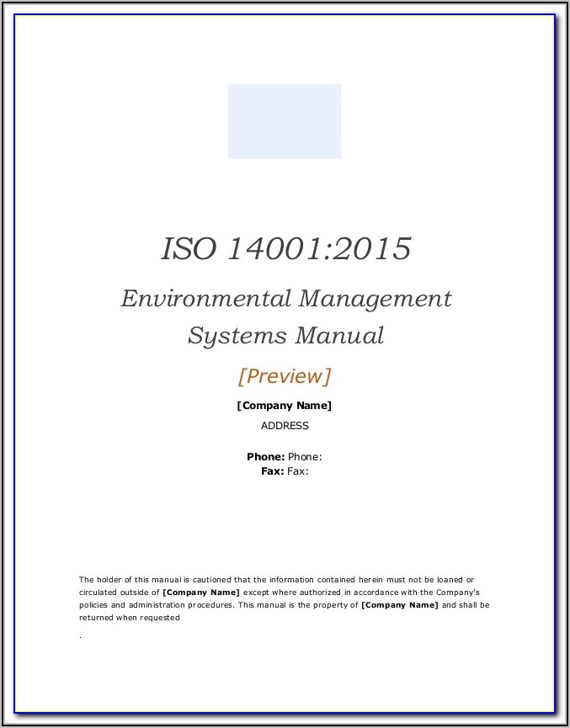Click 'must not be loaned or' in disclaimer

point(431,580)
